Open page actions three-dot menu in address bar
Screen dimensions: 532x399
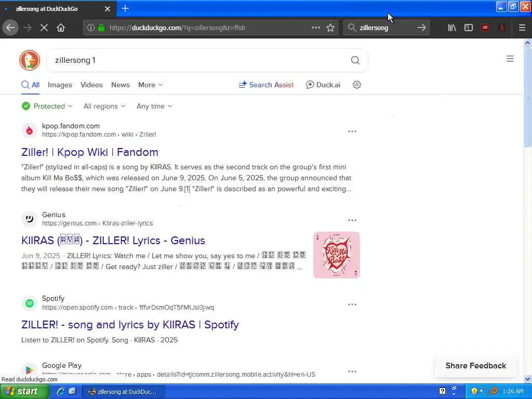click(x=316, y=28)
